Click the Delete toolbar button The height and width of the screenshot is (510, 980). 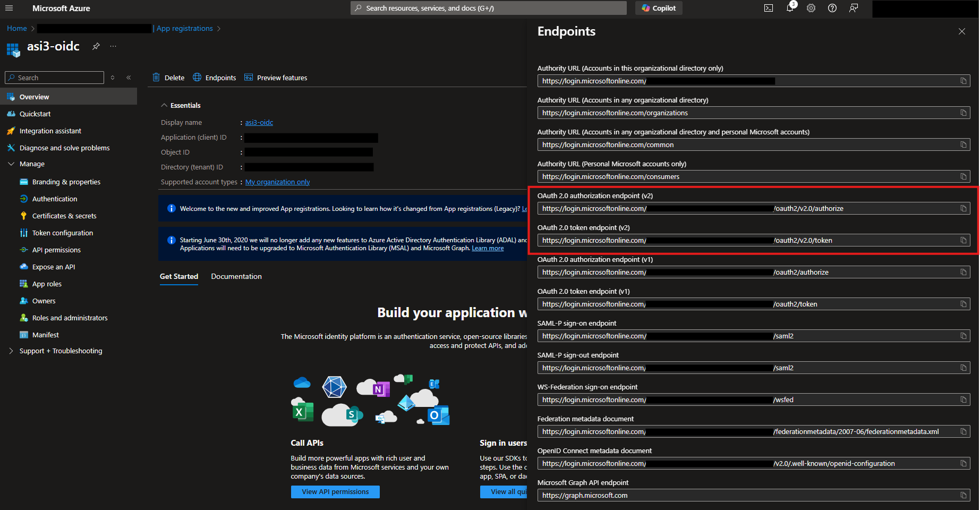coord(168,78)
